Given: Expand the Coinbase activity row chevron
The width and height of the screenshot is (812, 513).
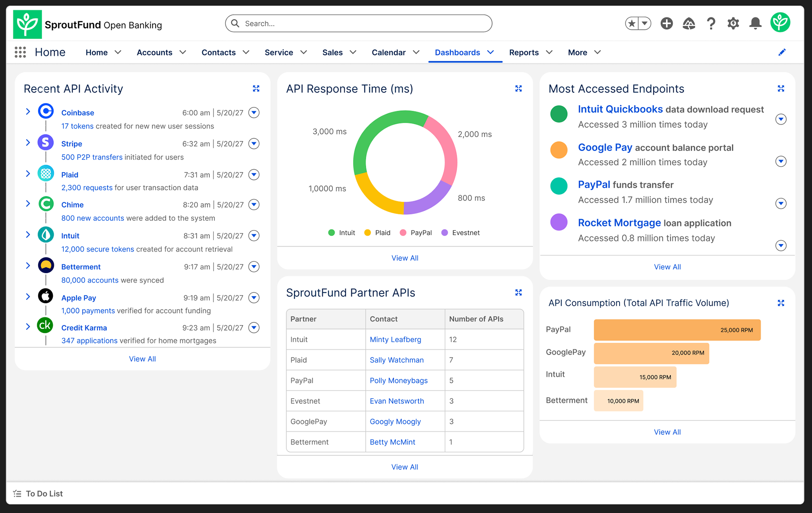Looking at the screenshot, I should [28, 112].
